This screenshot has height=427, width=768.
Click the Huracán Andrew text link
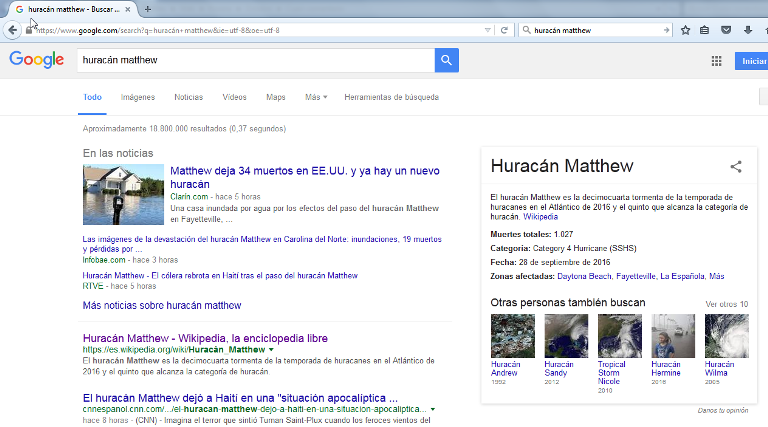[x=505, y=368]
